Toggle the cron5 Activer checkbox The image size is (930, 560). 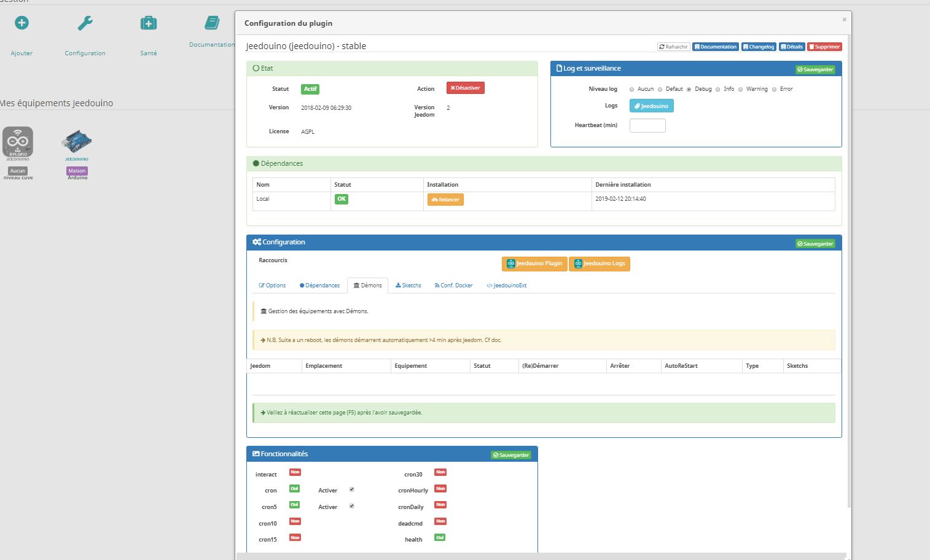351,506
